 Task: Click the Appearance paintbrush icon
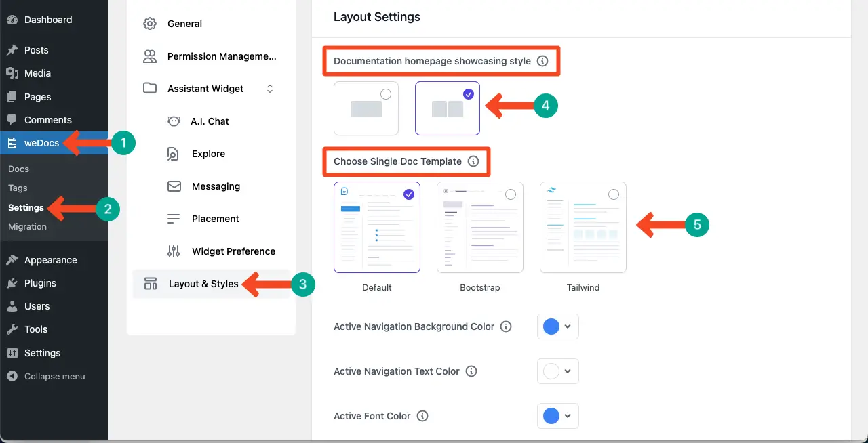coord(12,260)
